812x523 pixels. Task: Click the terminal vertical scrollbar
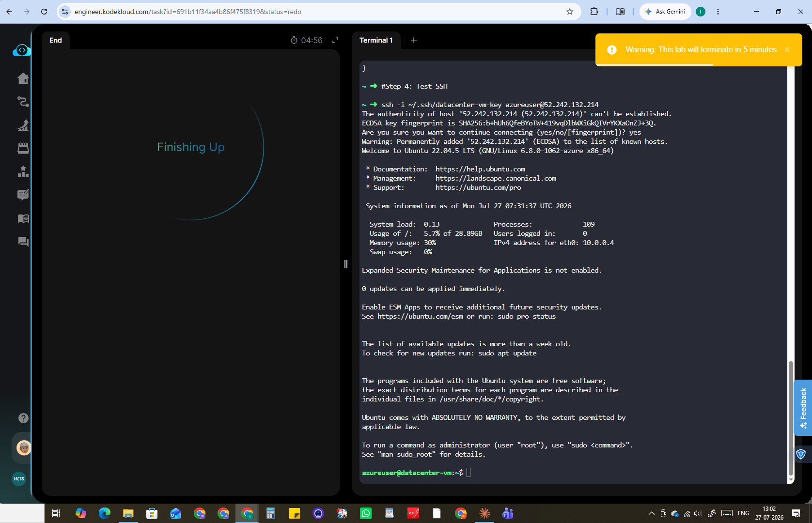tap(791, 419)
